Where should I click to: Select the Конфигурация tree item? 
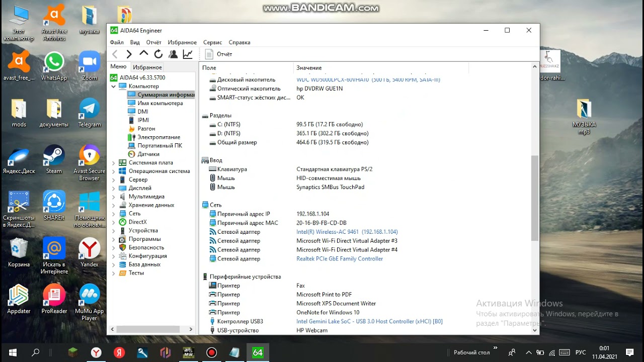click(x=147, y=256)
